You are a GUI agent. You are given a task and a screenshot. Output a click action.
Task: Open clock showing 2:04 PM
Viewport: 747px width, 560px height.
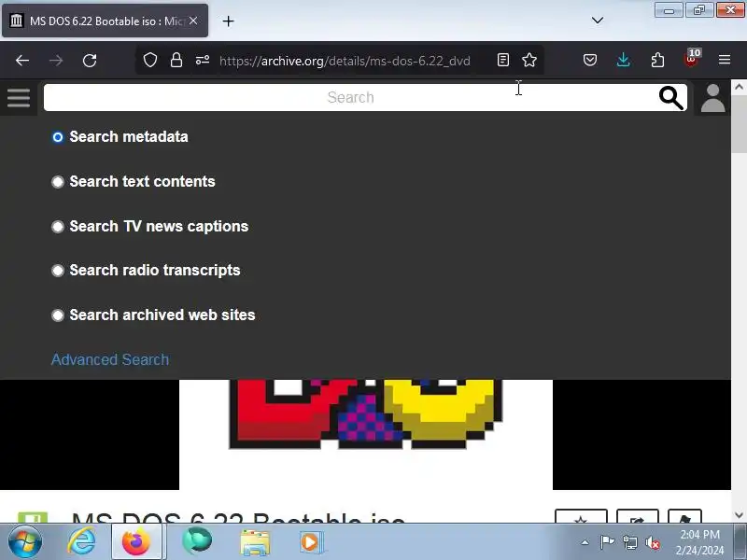[x=699, y=542]
